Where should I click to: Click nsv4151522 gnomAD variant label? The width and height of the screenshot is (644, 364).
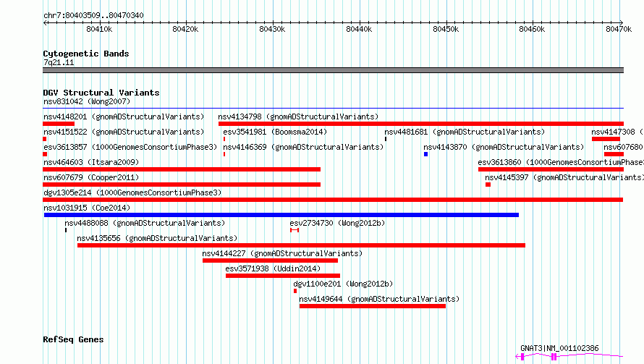[124, 132]
